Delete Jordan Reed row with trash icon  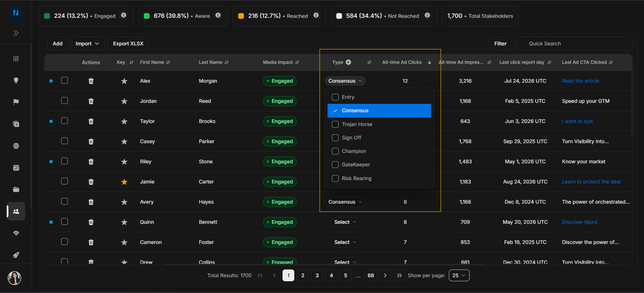point(91,101)
